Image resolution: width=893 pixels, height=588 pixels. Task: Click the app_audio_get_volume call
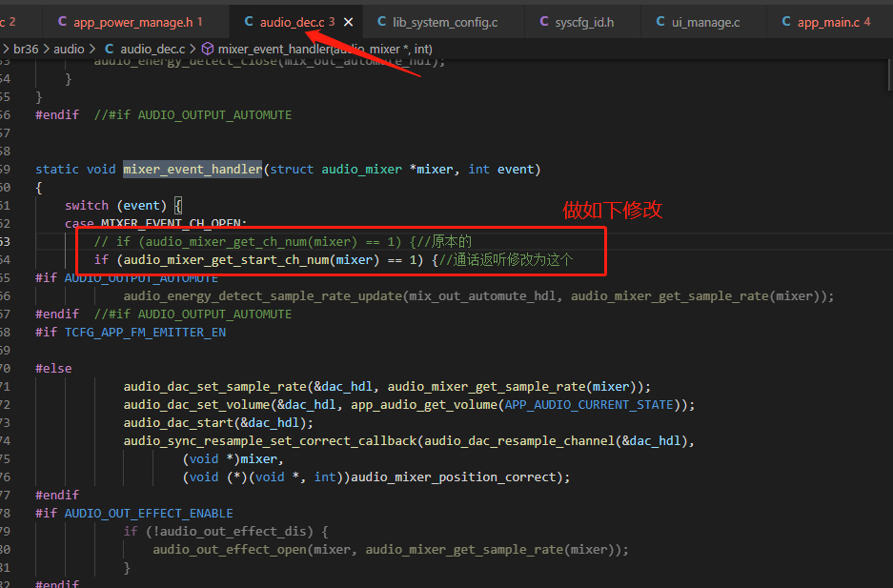click(x=424, y=405)
